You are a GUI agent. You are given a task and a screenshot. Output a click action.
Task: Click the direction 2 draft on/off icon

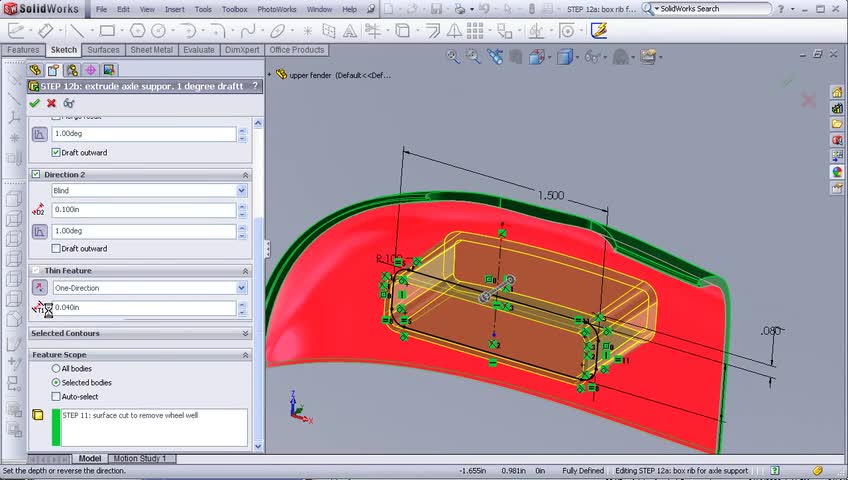[39, 231]
